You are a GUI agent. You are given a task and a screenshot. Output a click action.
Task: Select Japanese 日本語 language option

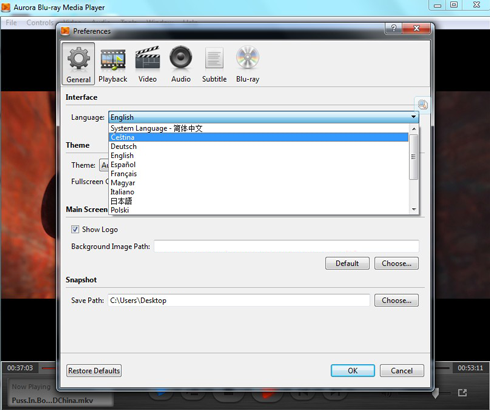tap(258, 201)
